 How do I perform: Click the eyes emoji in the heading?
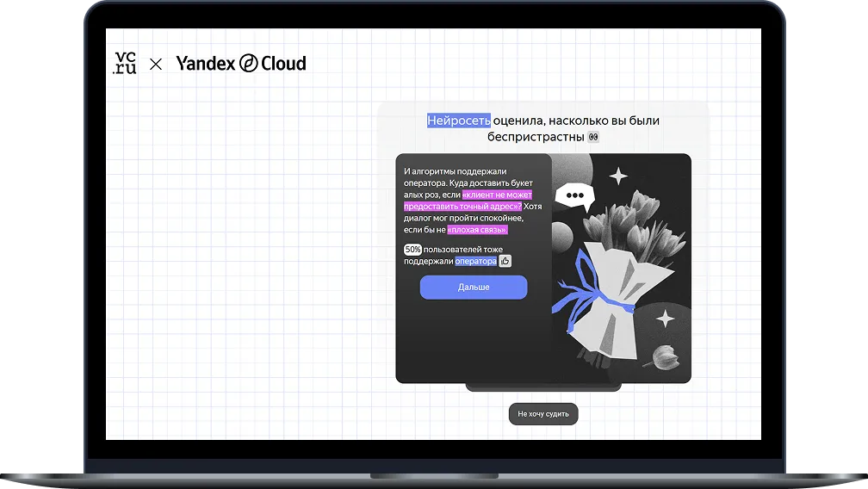coord(592,138)
